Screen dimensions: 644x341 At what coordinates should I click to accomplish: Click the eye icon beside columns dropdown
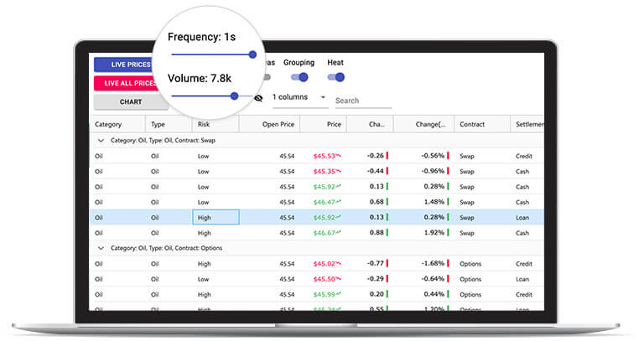click(x=258, y=97)
